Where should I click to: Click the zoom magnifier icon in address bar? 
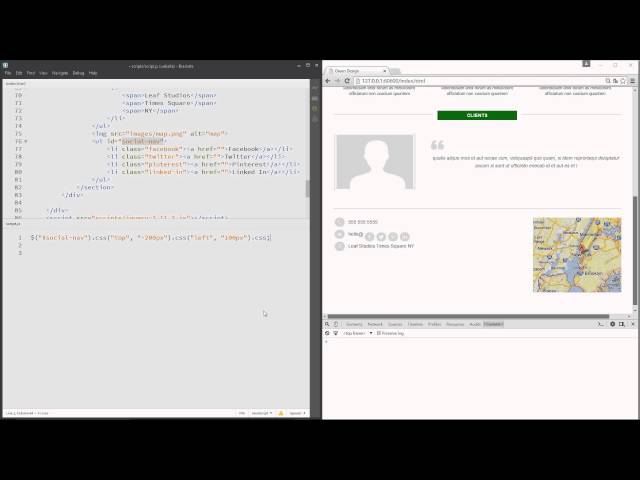pos(608,81)
